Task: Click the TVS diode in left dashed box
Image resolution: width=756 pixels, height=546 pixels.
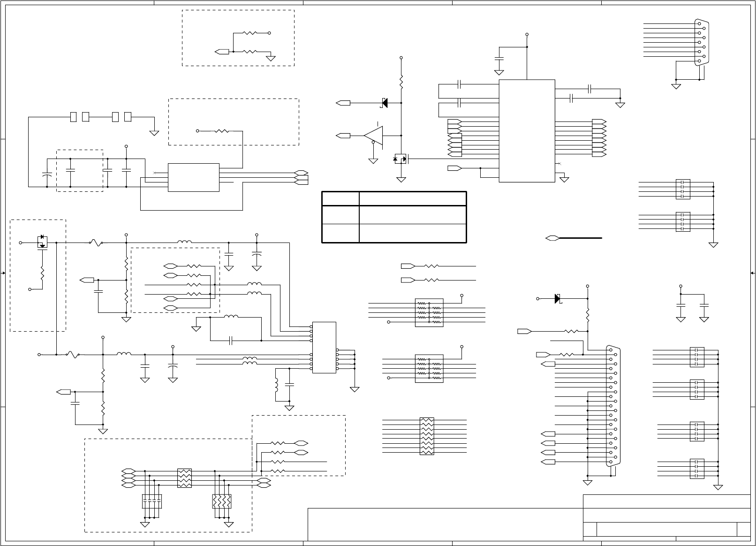Action: (x=42, y=243)
